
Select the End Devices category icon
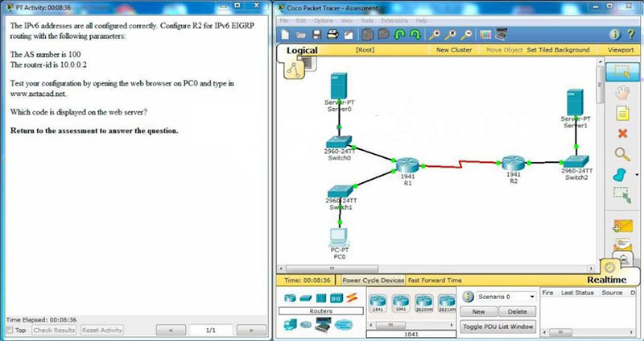click(291, 325)
